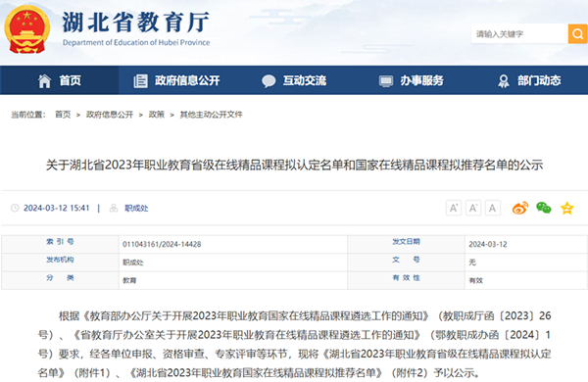
Task: Click the orange search magnifier button
Action: [x=578, y=33]
